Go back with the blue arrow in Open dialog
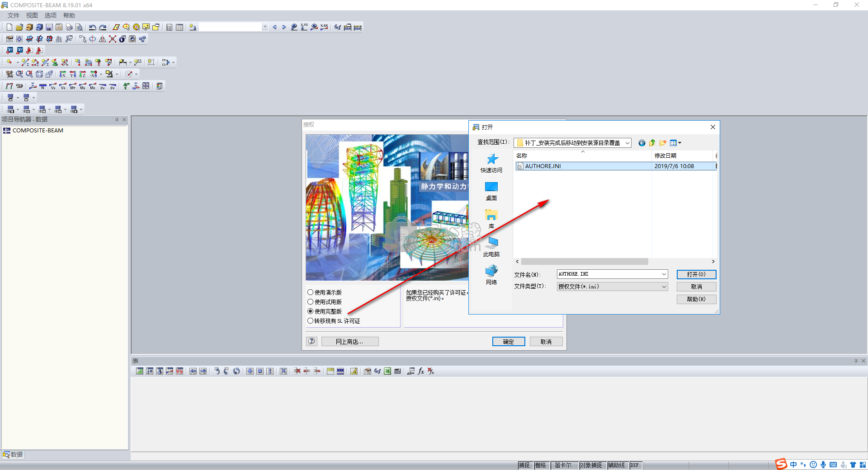 click(642, 143)
